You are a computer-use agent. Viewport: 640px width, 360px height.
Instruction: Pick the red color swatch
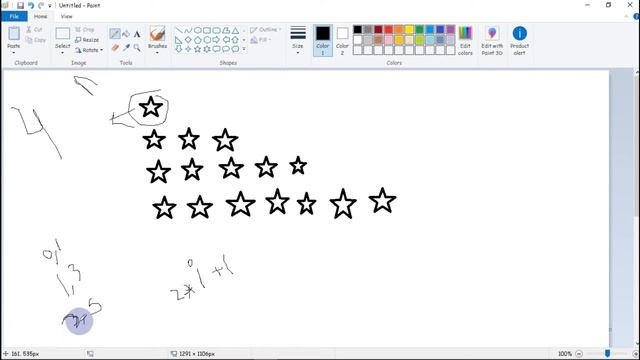(389, 29)
